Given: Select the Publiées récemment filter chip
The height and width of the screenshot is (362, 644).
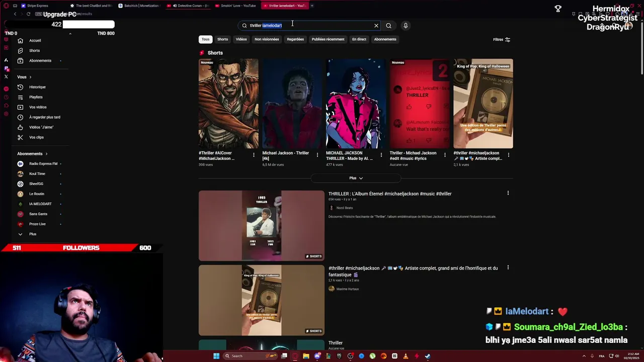Looking at the screenshot, I should point(328,39).
